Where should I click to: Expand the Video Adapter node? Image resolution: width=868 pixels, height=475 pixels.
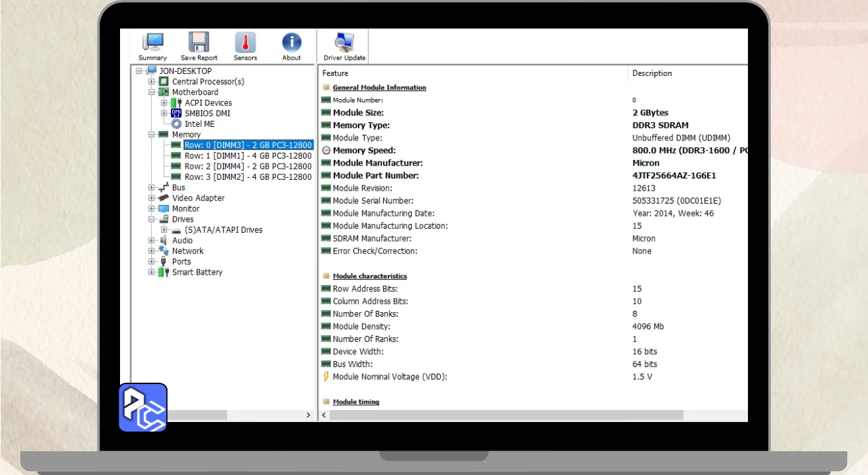click(152, 198)
